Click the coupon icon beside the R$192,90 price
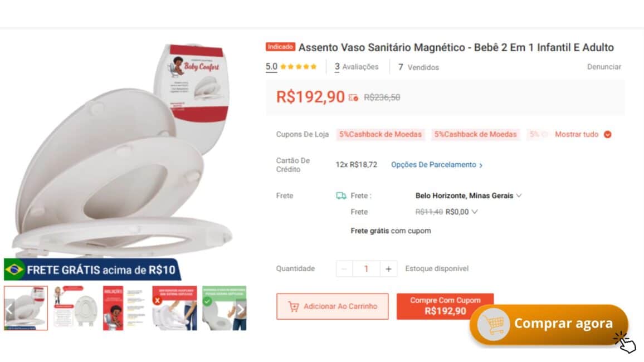 [x=353, y=97]
